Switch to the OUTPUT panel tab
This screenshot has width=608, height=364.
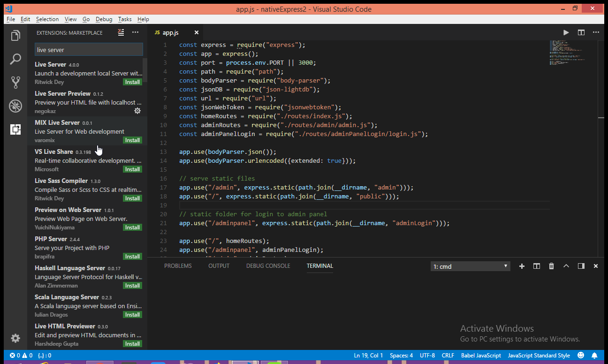click(219, 266)
